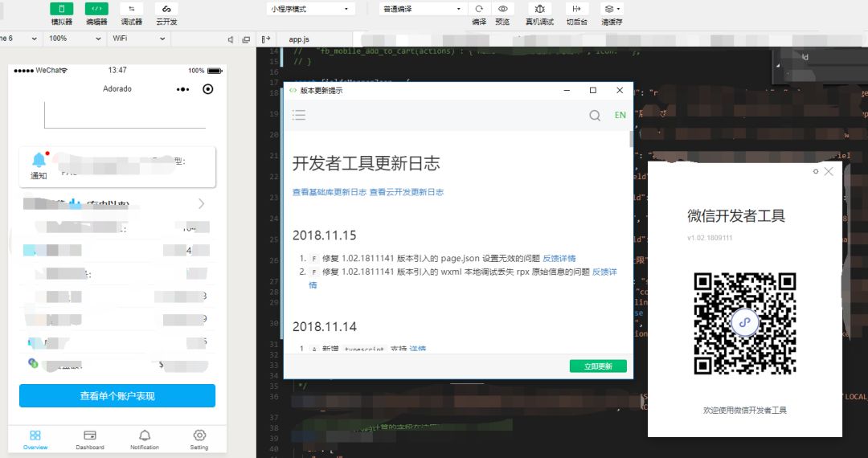Expand the row with right chevron arrow
868x458 pixels.
coord(202,204)
